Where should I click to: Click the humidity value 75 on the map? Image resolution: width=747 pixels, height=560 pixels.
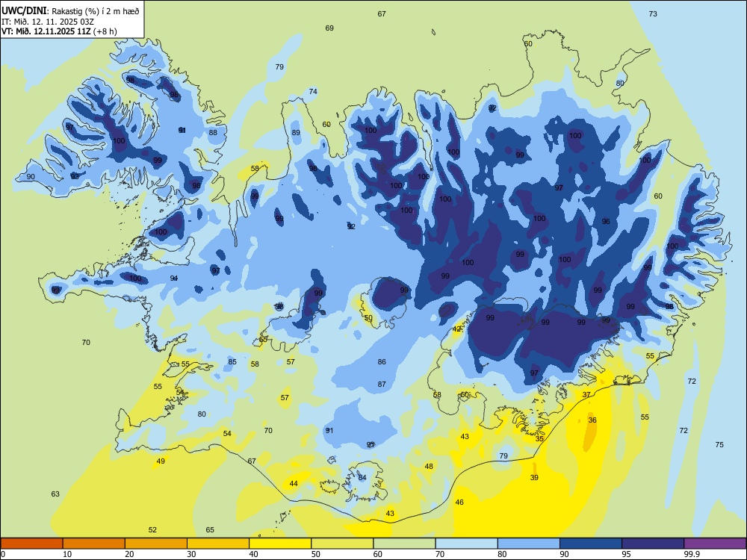click(719, 445)
